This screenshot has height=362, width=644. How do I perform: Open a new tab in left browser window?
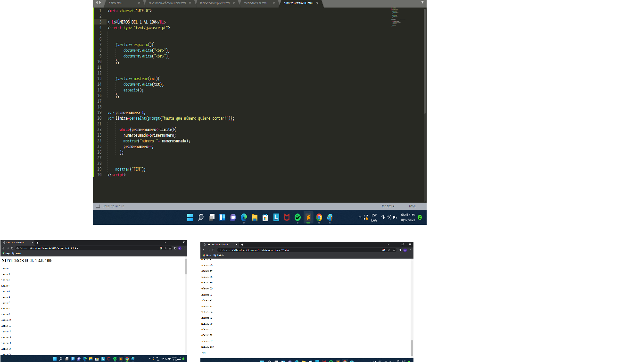37,242
